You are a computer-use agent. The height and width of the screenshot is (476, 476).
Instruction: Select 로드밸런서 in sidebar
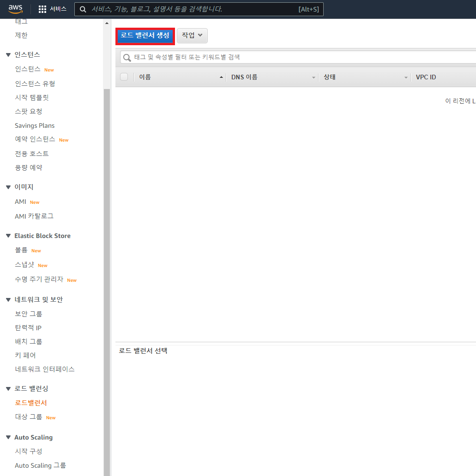(x=30, y=403)
